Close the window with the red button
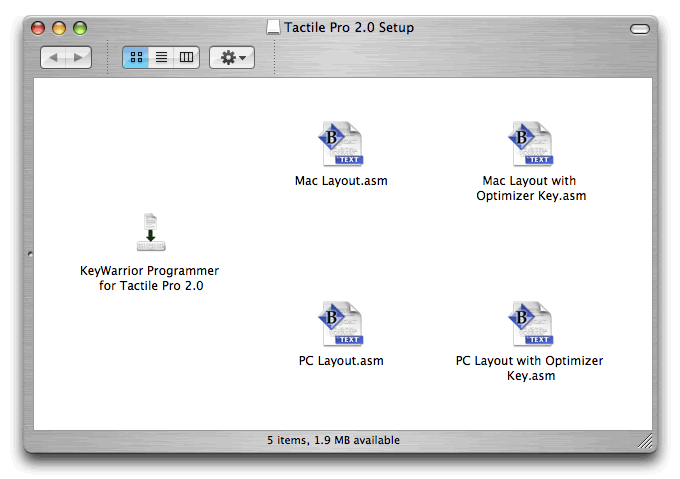Image resolution: width=680 pixels, height=479 pixels. tap(38, 28)
